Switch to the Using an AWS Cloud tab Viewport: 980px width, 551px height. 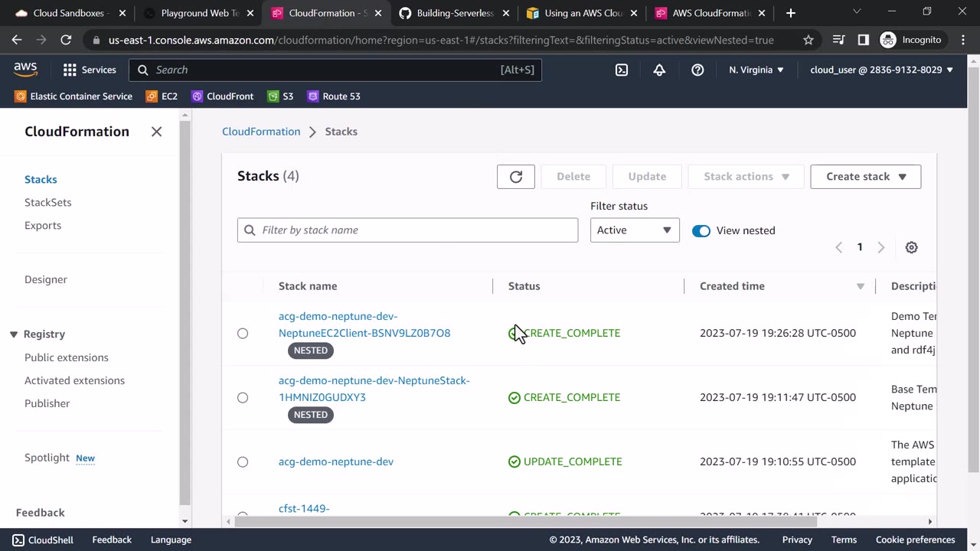(582, 13)
